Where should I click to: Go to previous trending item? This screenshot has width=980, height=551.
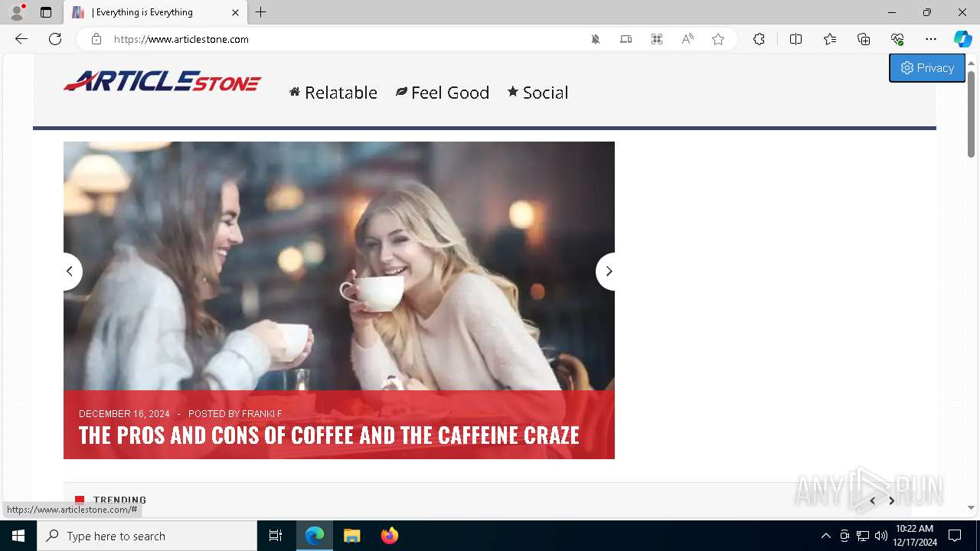[872, 500]
